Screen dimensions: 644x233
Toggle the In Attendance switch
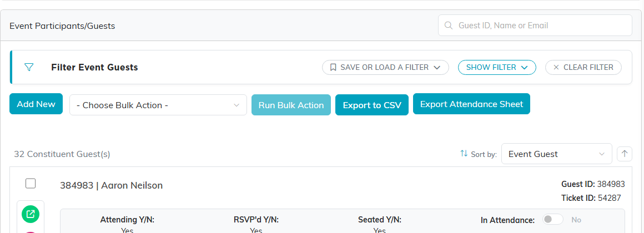[552, 220]
